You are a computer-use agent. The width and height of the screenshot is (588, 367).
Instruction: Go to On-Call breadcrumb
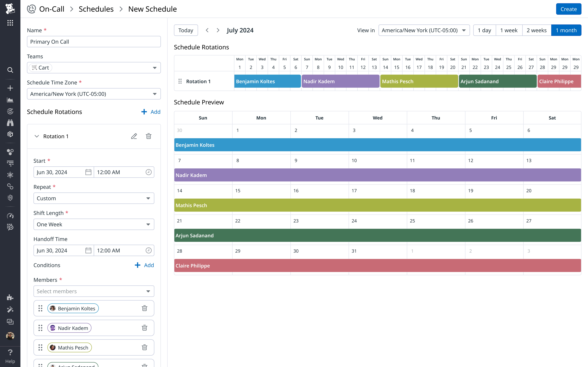[x=52, y=9]
